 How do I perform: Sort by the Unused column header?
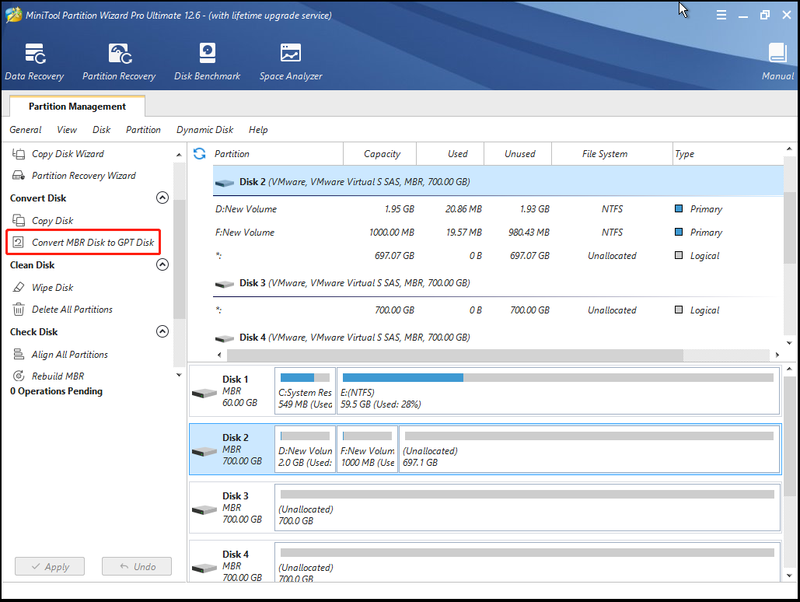[x=518, y=154]
